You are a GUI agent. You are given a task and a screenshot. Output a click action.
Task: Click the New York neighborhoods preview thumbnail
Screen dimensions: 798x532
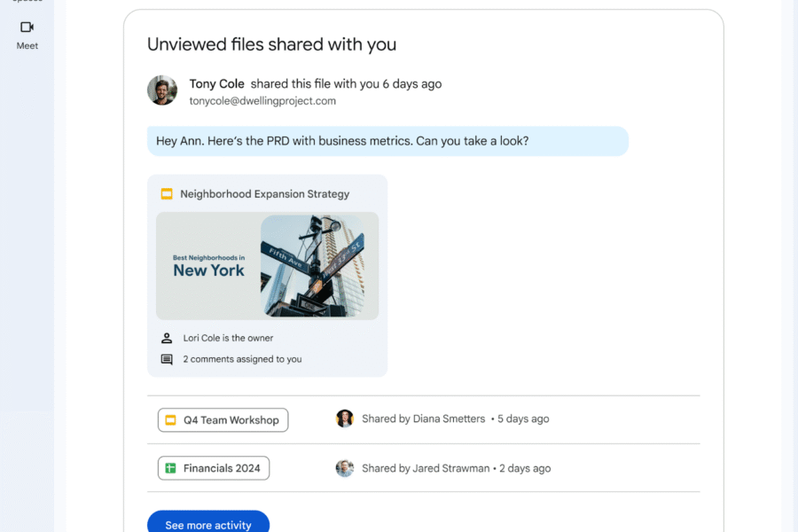coord(267,266)
